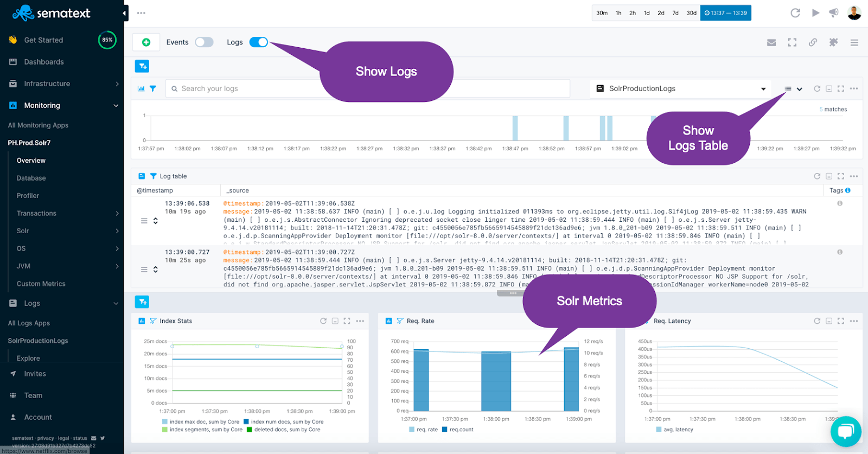Image resolution: width=868 pixels, height=454 pixels.
Task: Click add filter button above Solr metrics
Action: point(142,302)
